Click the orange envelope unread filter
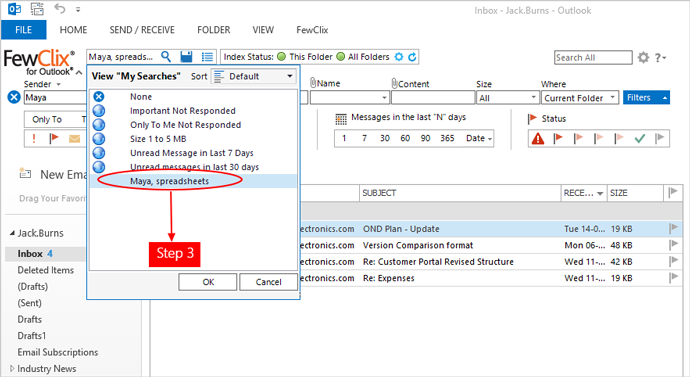Image resolution: width=690 pixels, height=377 pixels. coord(74,139)
